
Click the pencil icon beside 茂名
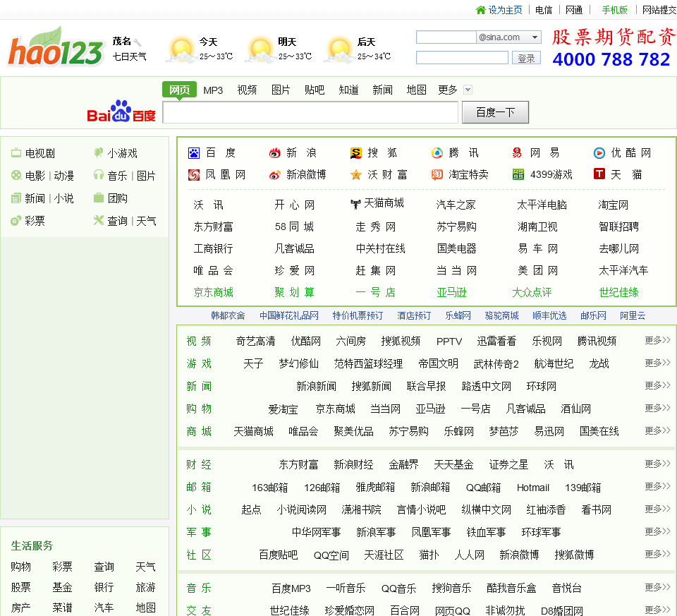138,42
